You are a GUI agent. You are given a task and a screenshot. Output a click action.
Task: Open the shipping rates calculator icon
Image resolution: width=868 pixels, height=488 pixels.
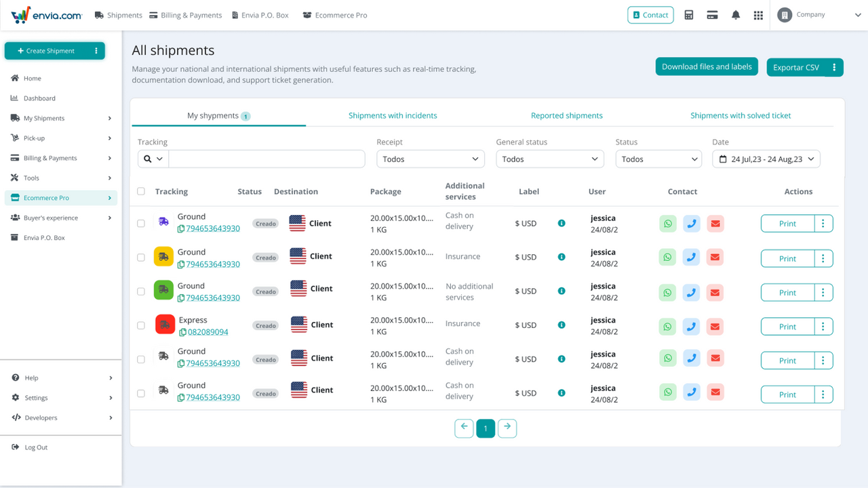pyautogui.click(x=688, y=14)
